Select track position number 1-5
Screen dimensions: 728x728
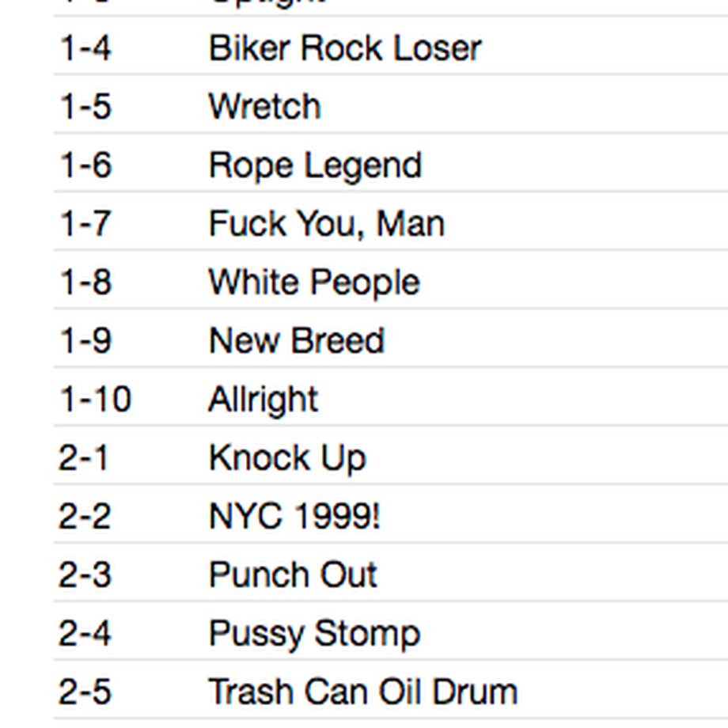point(85,106)
